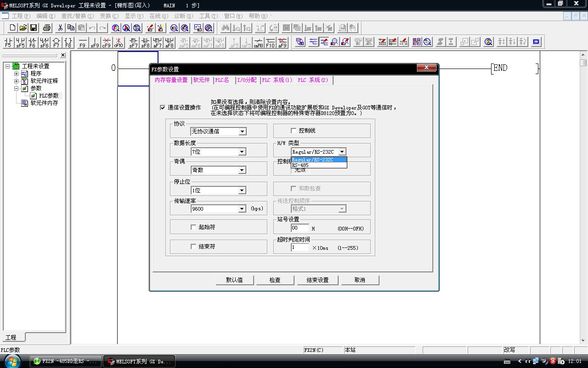This screenshot has width=588, height=368.
Task: Click the F9 horizontal line icon
Action: 82,42
